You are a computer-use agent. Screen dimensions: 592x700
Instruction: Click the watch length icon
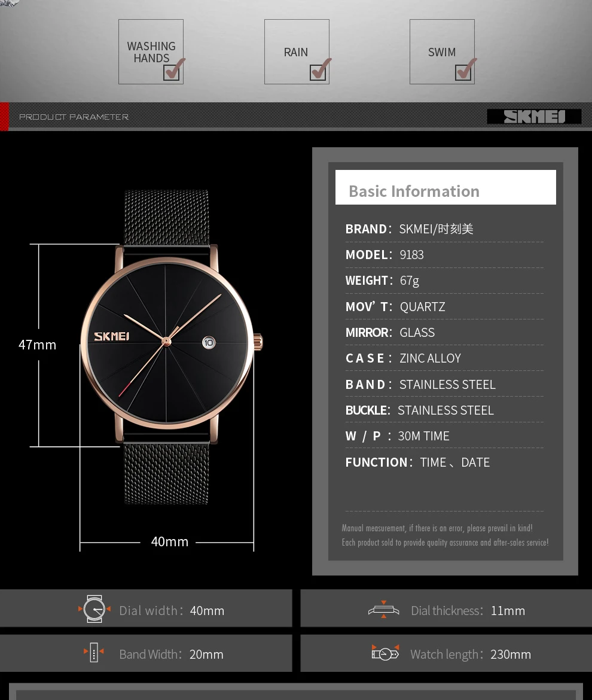[386, 653]
